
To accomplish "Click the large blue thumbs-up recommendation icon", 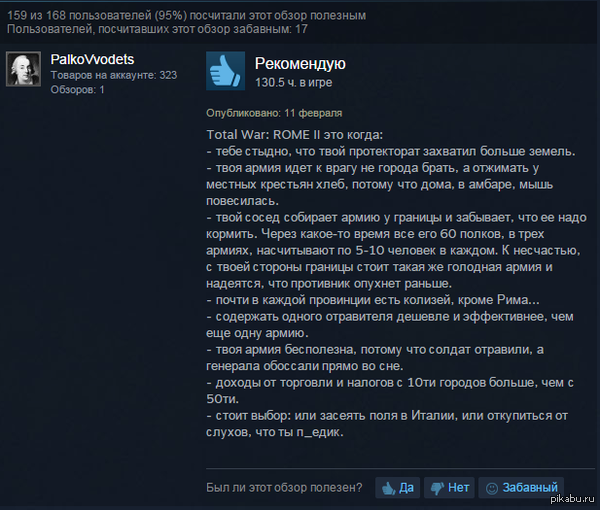I will (x=225, y=71).
